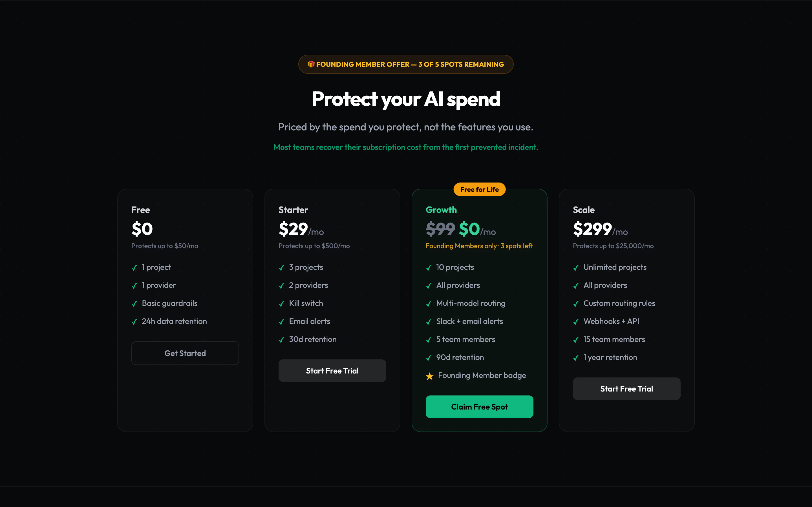812x507 pixels.
Task: Click the green recovery cost message
Action: [405, 147]
